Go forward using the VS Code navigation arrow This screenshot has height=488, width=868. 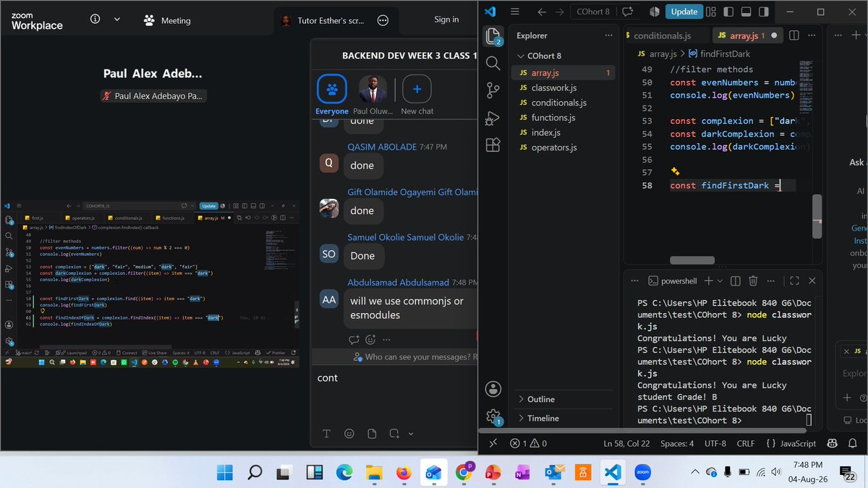(561, 12)
